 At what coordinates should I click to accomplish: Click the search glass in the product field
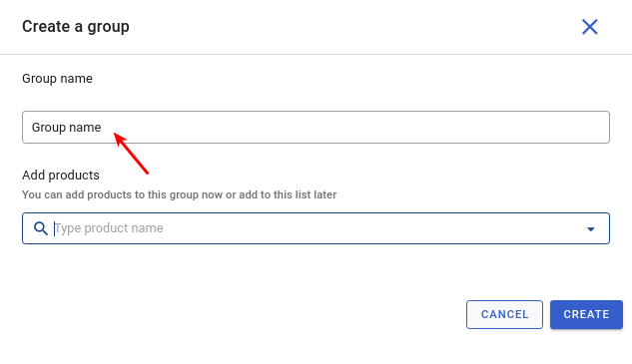40,228
